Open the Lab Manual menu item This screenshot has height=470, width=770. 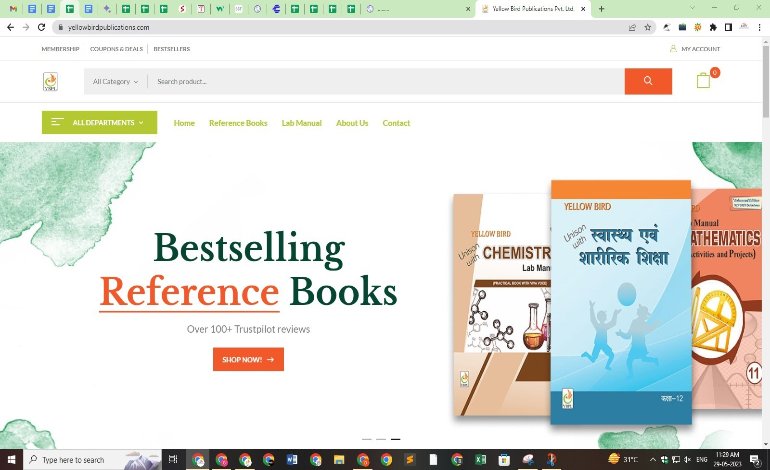point(302,123)
